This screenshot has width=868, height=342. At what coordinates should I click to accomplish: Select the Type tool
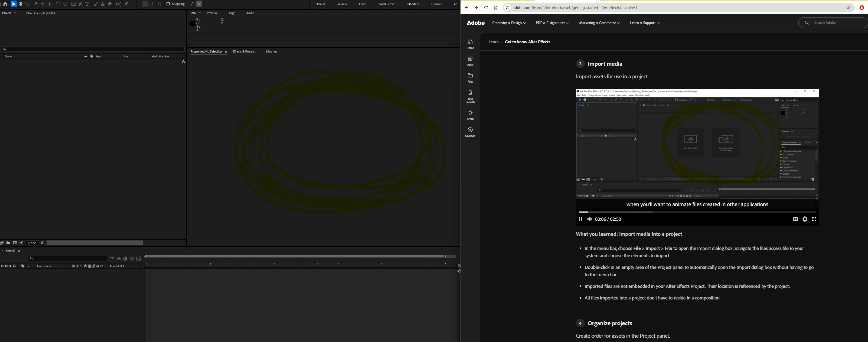(x=88, y=4)
